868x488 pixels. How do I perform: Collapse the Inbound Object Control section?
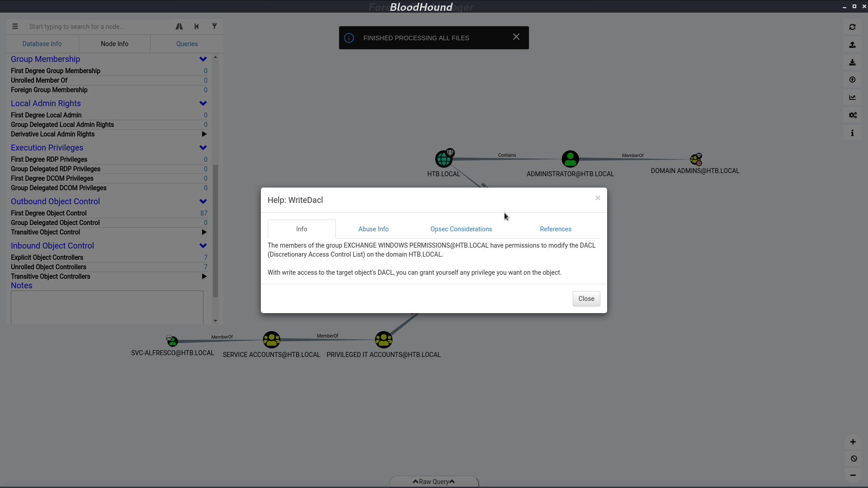click(203, 246)
